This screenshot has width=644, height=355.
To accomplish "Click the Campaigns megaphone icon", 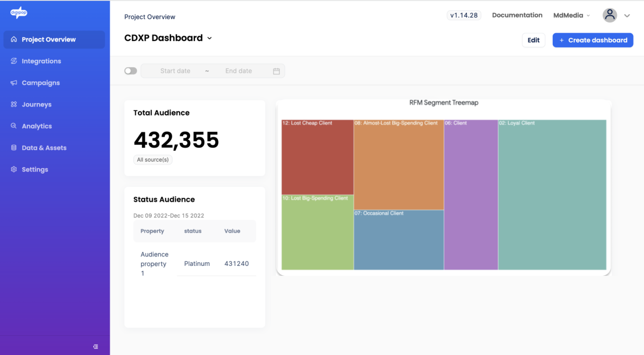I will (x=14, y=83).
